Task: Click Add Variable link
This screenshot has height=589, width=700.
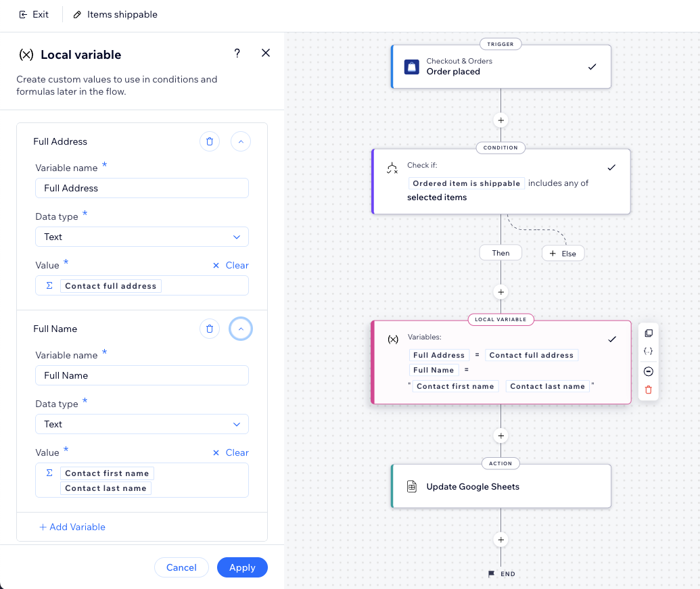Action: 72,527
